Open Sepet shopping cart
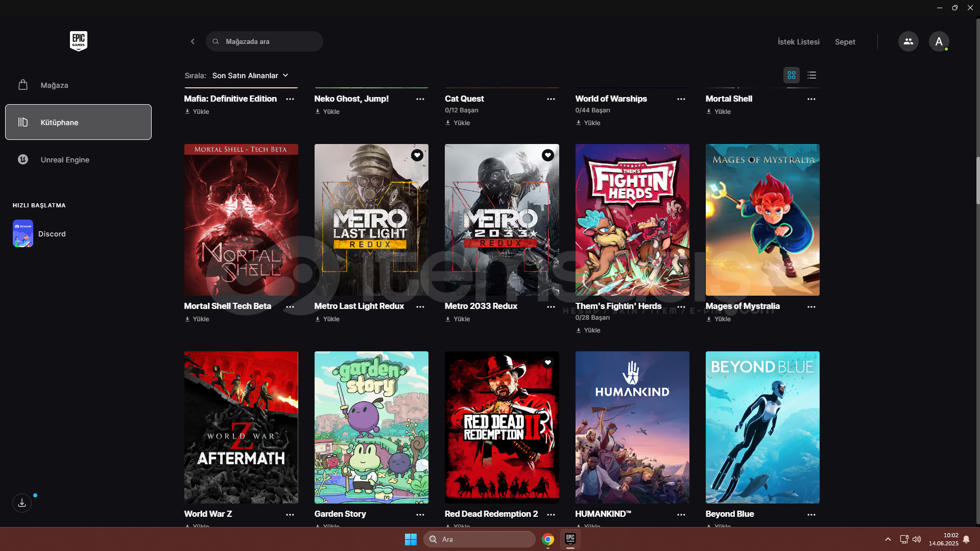 [x=845, y=42]
